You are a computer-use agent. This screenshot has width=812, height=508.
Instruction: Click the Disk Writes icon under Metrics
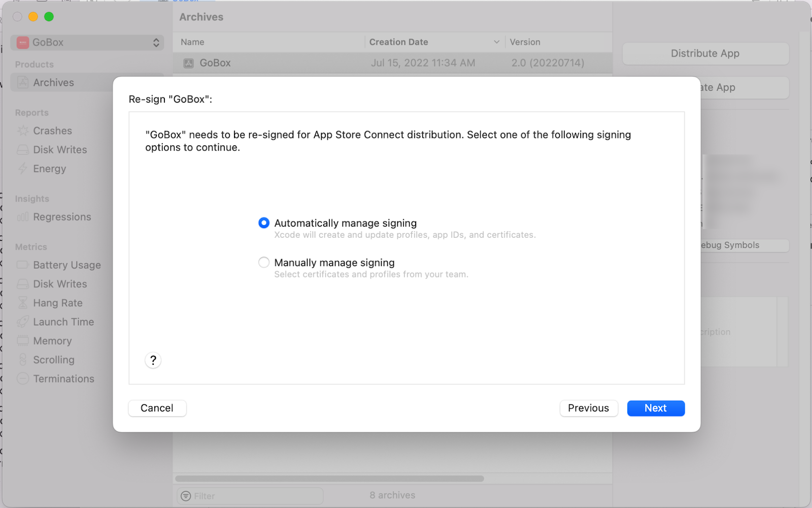coord(23,284)
